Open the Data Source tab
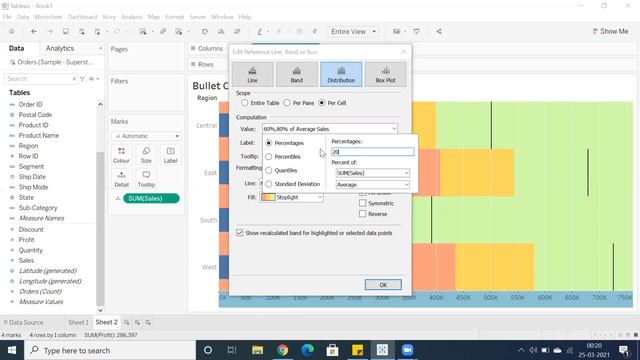The height and width of the screenshot is (360, 640). click(x=23, y=322)
